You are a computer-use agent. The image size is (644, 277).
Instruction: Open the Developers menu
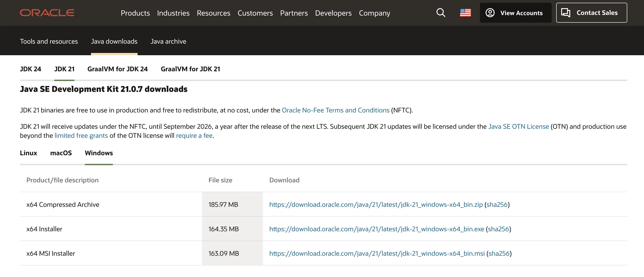click(x=333, y=13)
